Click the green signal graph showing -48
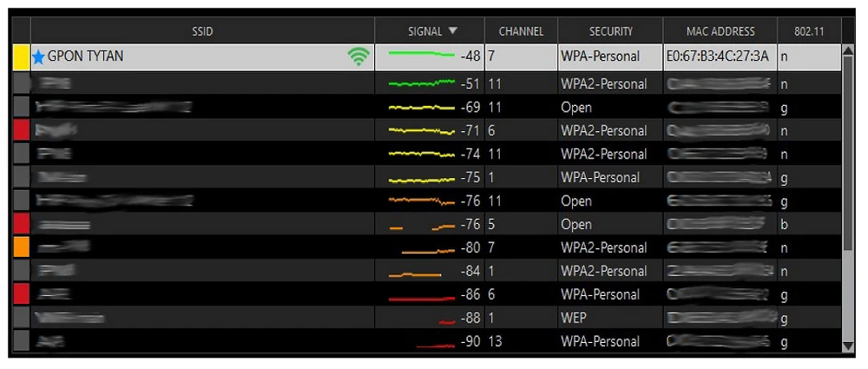The width and height of the screenshot is (868, 369). pos(421,56)
